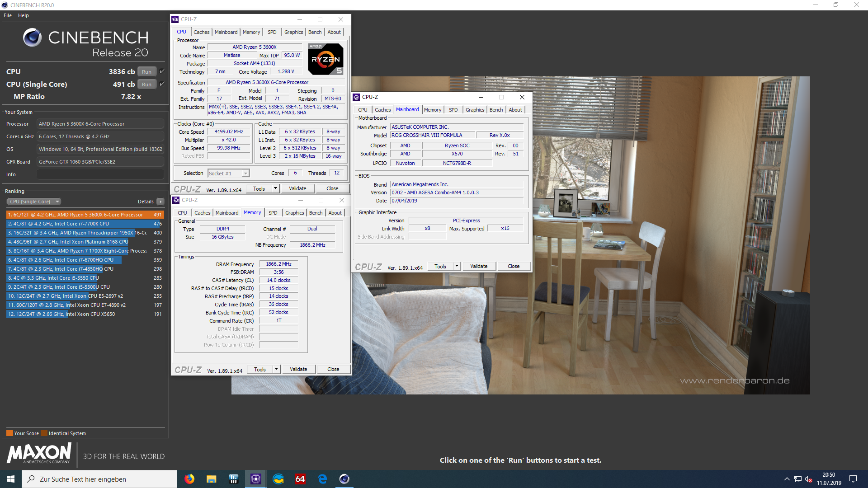Click the Info text field
Image resolution: width=868 pixels, height=488 pixels.
100,174
